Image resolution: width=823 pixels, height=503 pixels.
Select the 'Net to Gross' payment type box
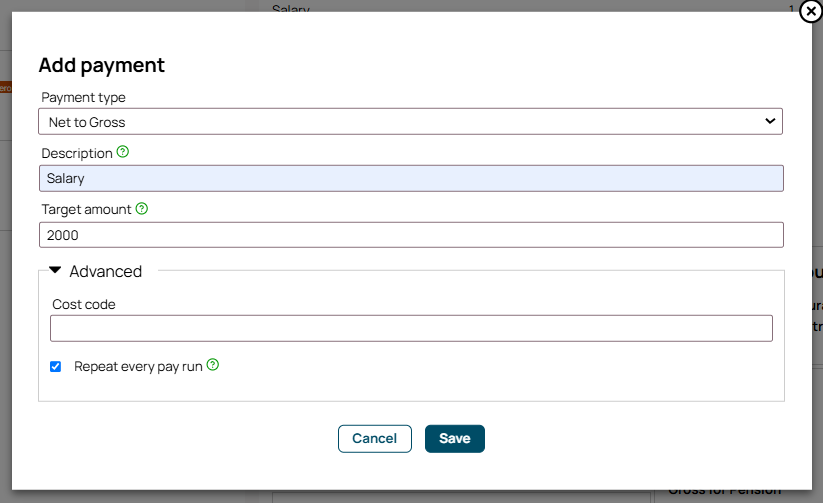(x=410, y=122)
